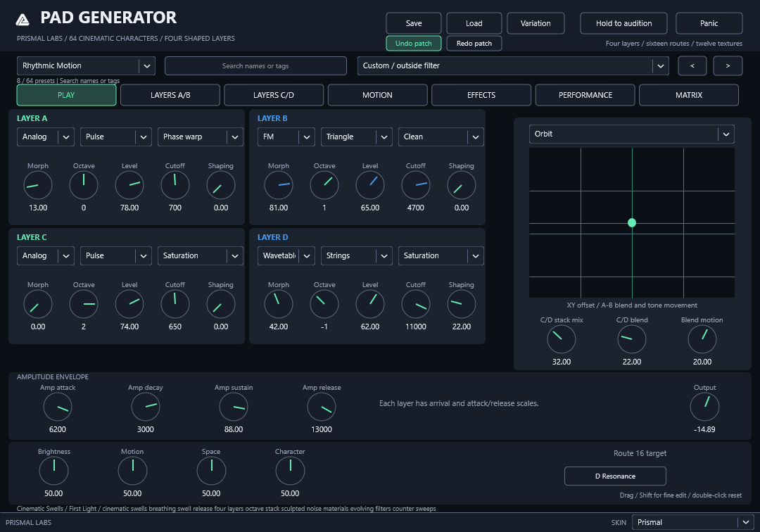
Task: Open Layer D Wavetable engine dropdown
Action: point(286,256)
